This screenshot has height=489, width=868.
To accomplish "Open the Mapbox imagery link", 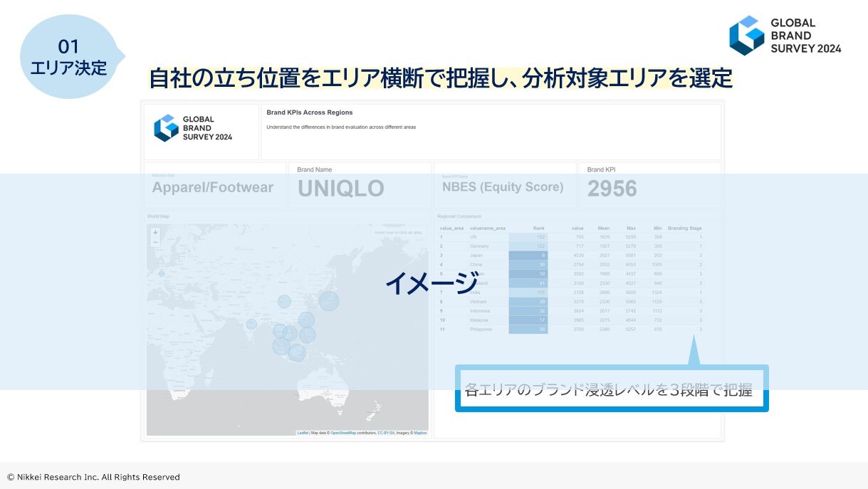I will point(420,433).
